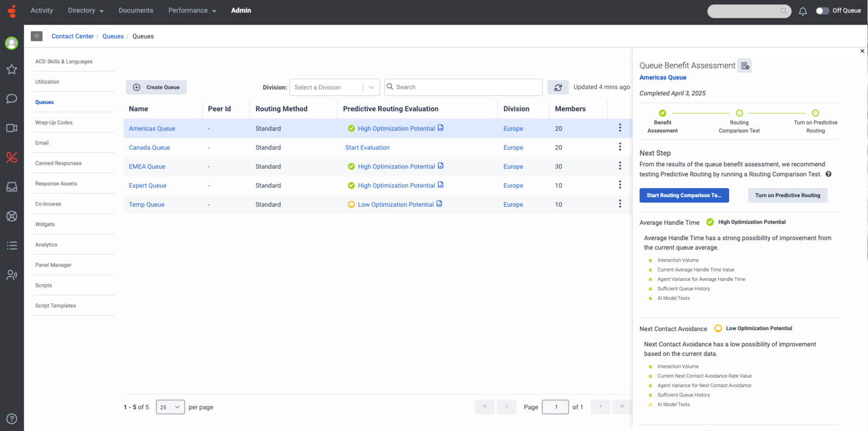Click report icon beside Queue Benefit Assessment

[745, 66]
